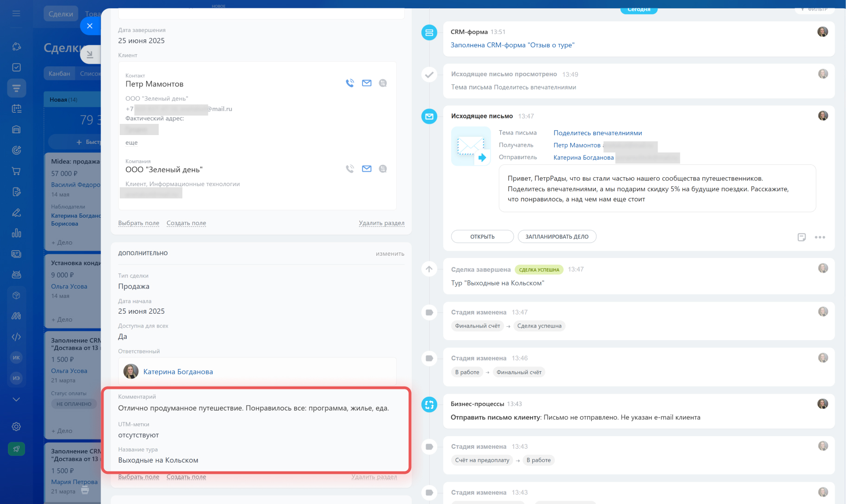Open sender Катерина Богданова link in letter
846x504 pixels.
pos(583,157)
